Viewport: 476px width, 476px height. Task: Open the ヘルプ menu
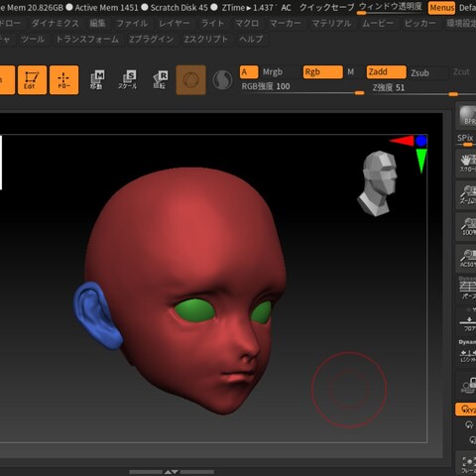point(251,40)
